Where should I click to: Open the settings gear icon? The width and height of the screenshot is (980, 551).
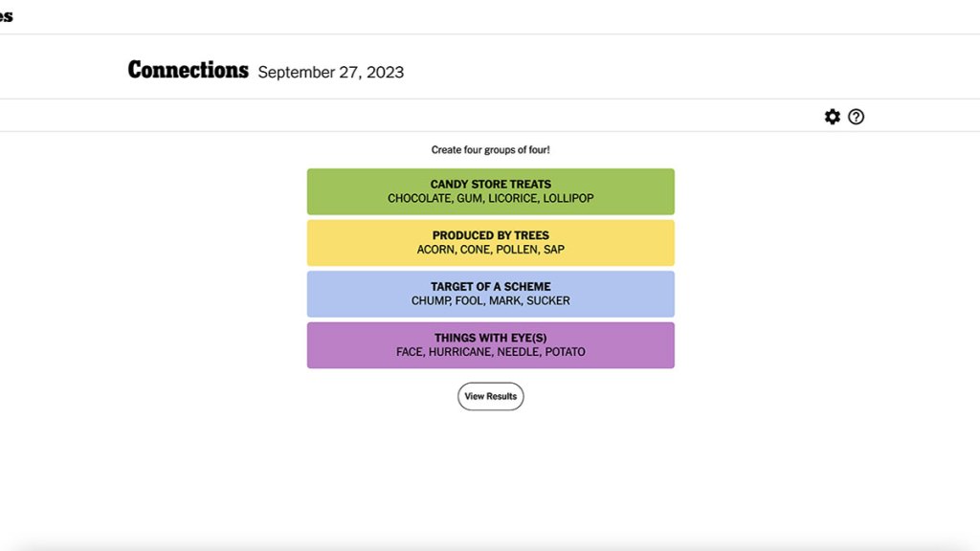click(x=833, y=117)
